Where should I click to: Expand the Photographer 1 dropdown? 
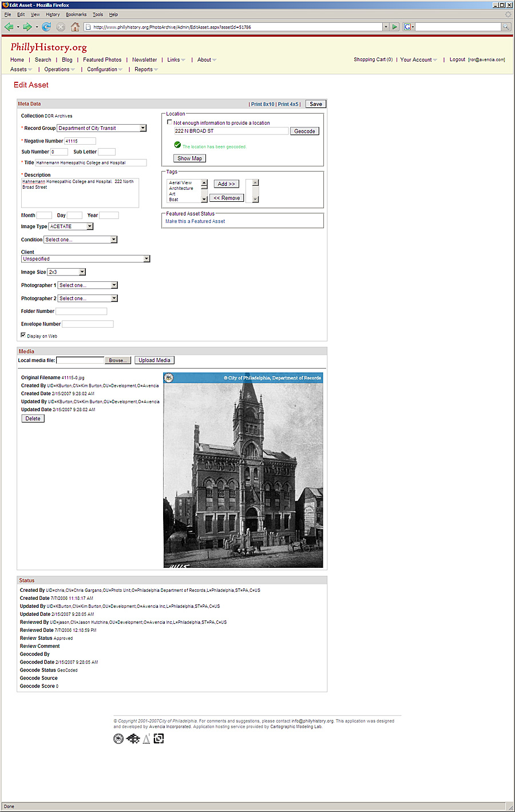(x=114, y=285)
